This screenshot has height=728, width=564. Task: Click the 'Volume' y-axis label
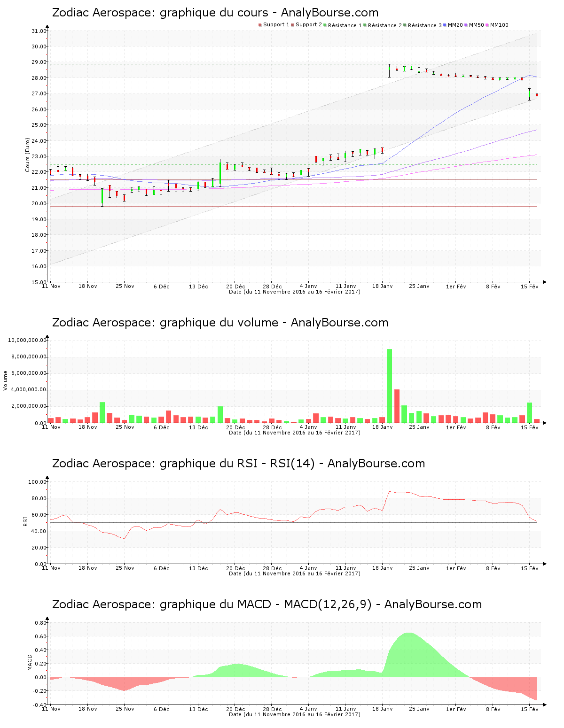[x=6, y=380]
